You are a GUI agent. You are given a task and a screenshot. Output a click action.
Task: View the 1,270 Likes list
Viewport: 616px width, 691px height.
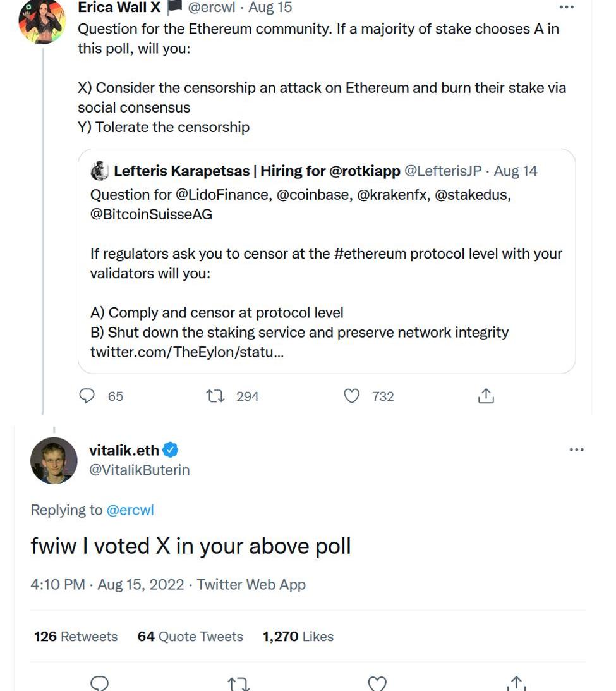click(298, 637)
